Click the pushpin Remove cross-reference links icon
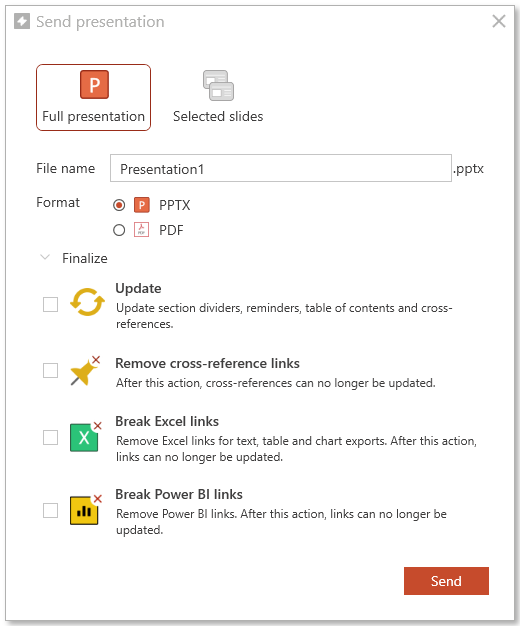Viewport: 520px width, 626px height. click(85, 371)
